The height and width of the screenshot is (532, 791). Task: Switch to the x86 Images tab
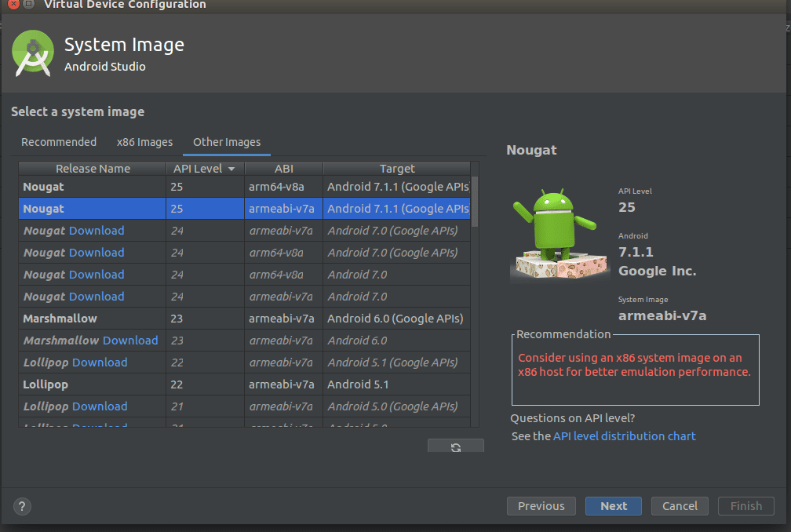pos(144,142)
